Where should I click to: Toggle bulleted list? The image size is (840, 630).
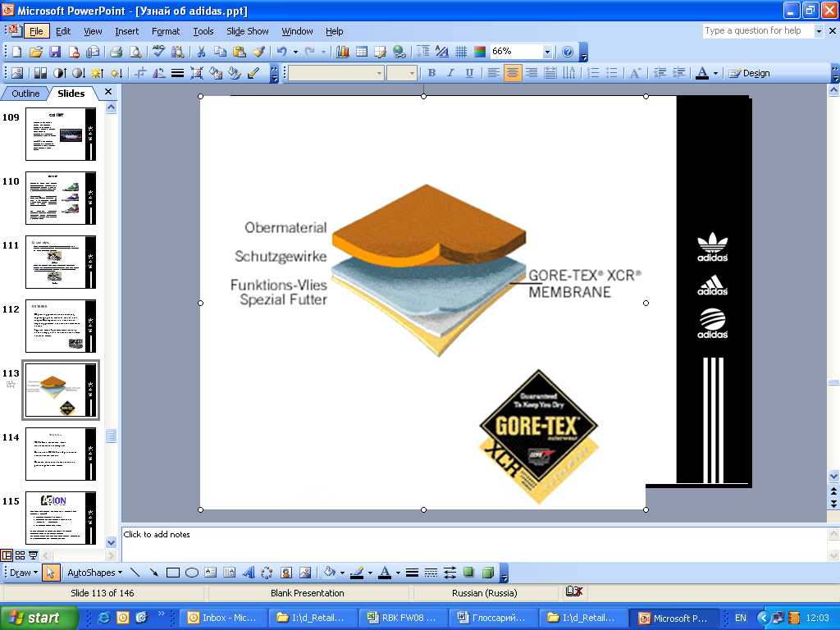612,73
